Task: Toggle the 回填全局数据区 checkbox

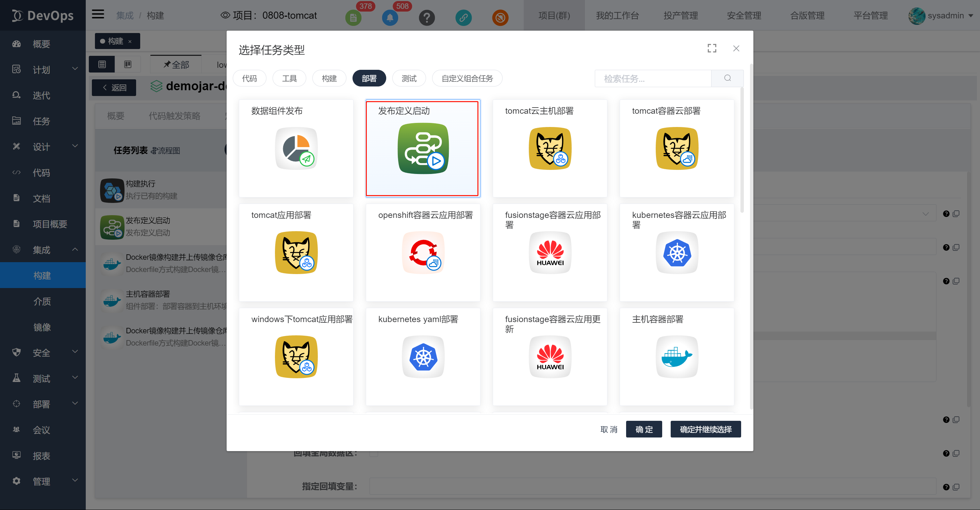Action: coord(374,453)
